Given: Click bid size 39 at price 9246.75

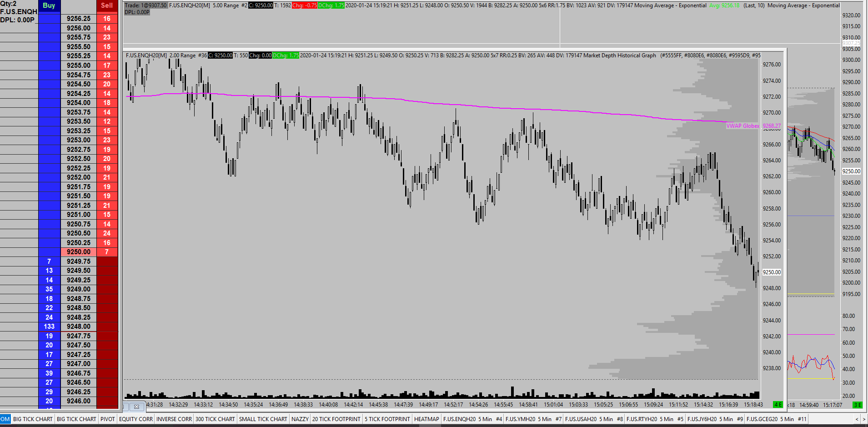Looking at the screenshot, I should pyautogui.click(x=49, y=373).
